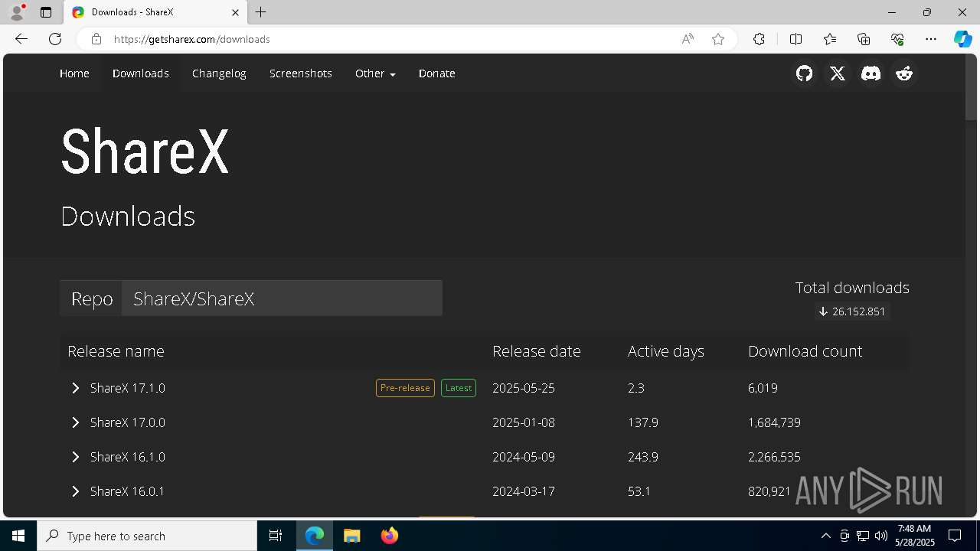Click the Repo field with ShareX/ShareX

click(x=282, y=298)
